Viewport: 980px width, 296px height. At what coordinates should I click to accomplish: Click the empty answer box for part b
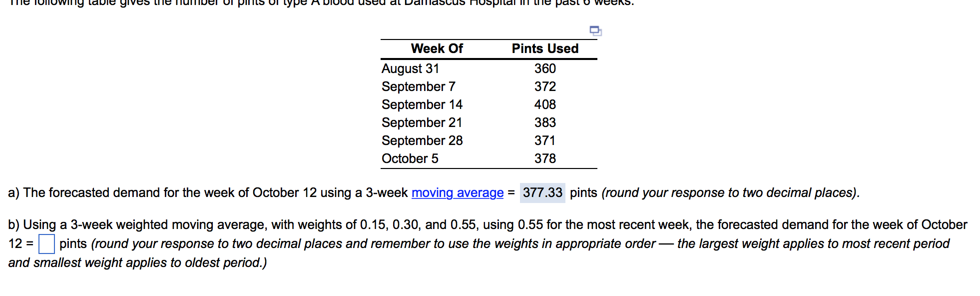point(45,243)
